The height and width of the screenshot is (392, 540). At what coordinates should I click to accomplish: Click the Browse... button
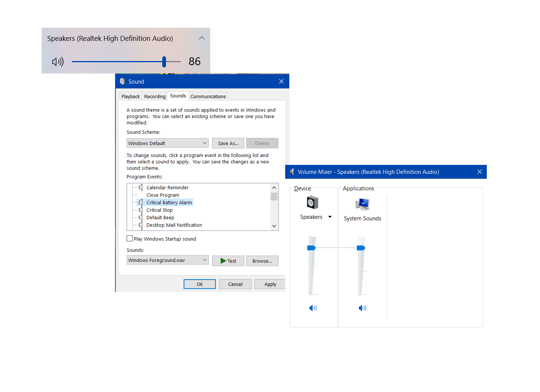(x=262, y=261)
